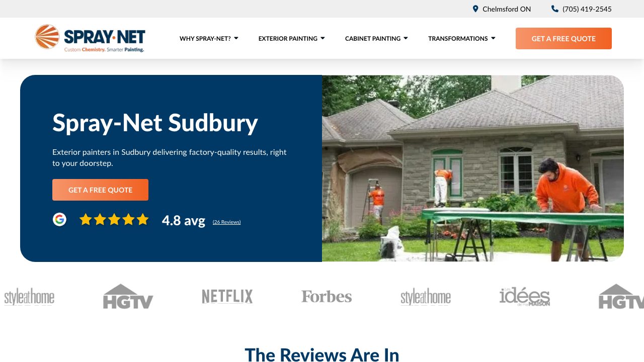Open the 26 Reviews link
Image resolution: width=644 pixels, height=362 pixels.
(x=226, y=222)
